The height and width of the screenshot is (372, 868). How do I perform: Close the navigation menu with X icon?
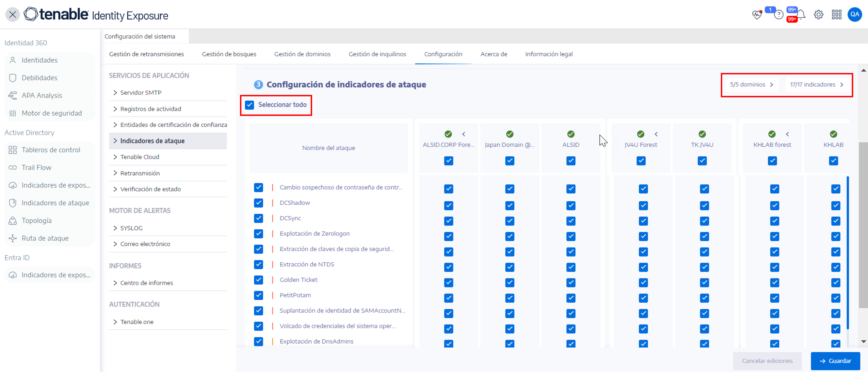click(12, 14)
